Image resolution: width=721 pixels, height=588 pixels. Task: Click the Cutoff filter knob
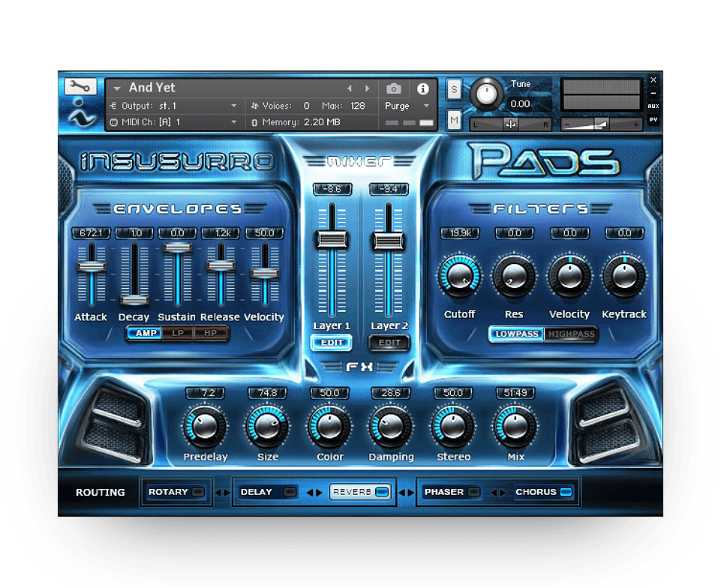click(459, 276)
